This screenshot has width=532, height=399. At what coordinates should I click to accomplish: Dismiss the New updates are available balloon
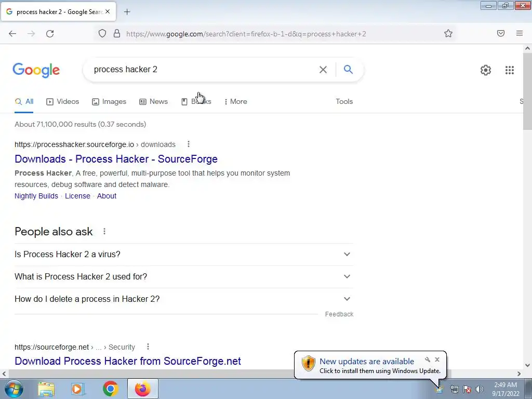[437, 360]
